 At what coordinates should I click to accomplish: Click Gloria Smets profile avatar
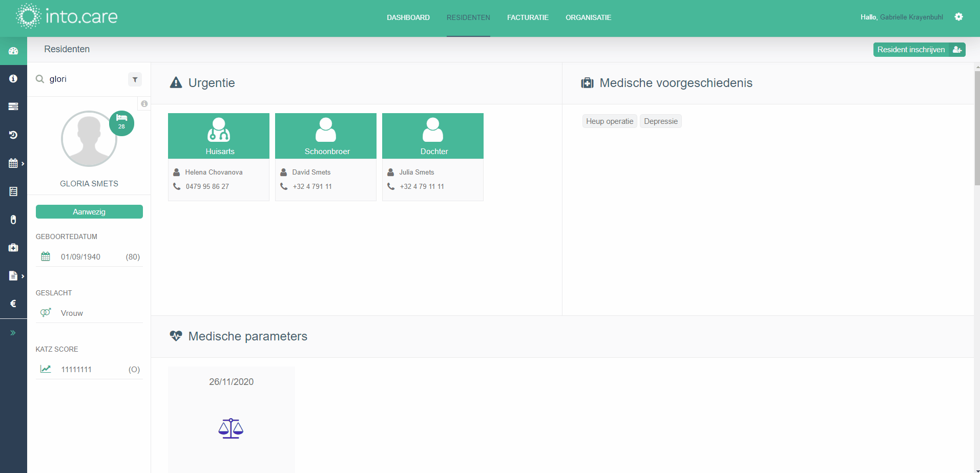[89, 139]
